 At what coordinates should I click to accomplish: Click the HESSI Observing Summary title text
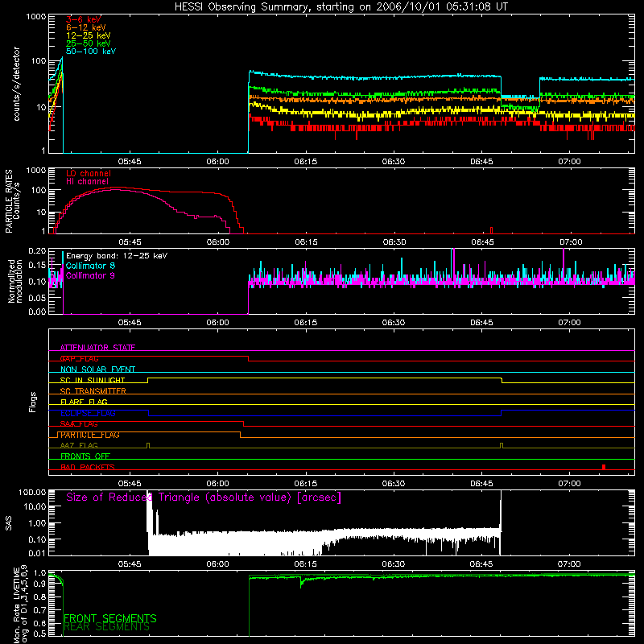[341, 7]
